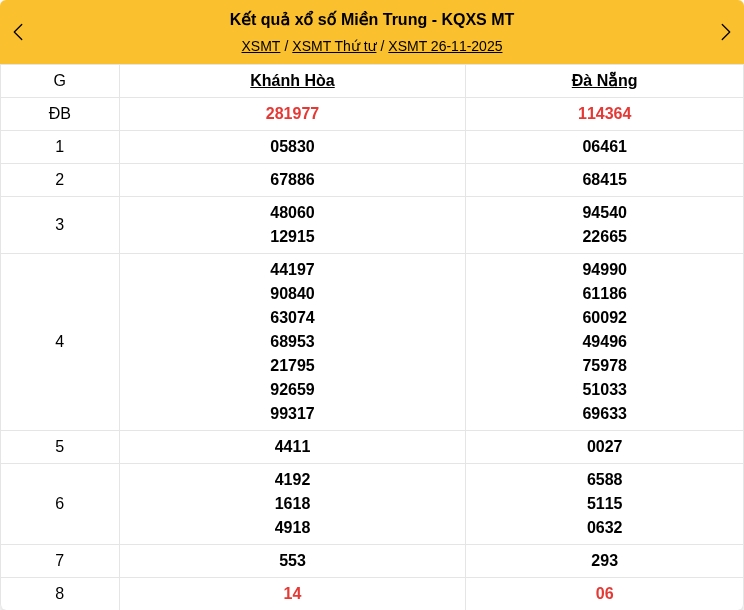Click Đà Nẵng second prize 68415

click(604, 180)
